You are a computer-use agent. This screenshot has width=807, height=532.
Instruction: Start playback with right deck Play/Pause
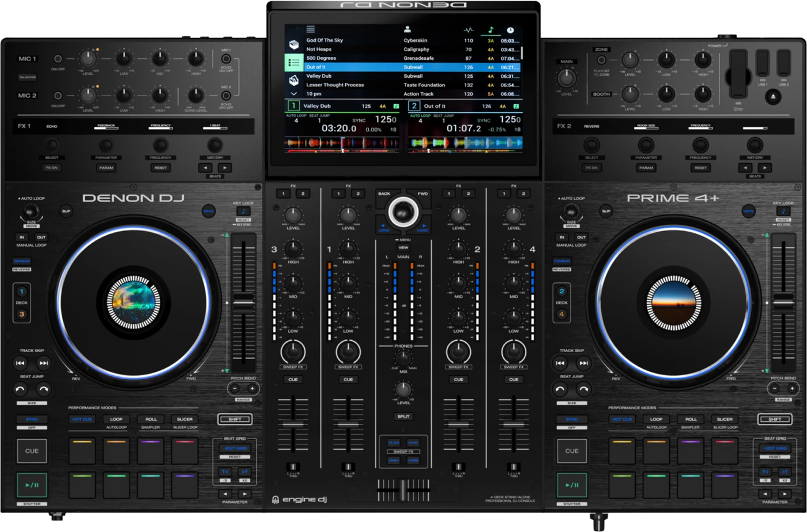(x=572, y=485)
